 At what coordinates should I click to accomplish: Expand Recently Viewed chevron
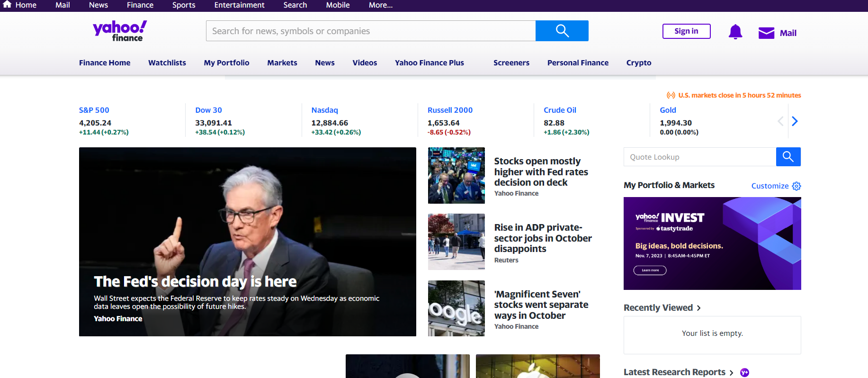[x=698, y=308]
